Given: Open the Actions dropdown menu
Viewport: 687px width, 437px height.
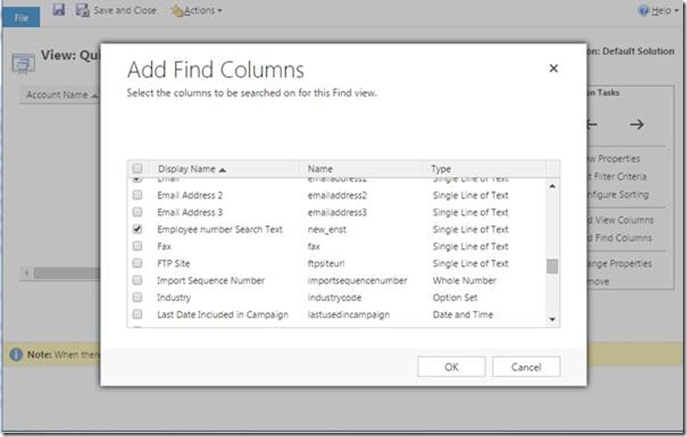Looking at the screenshot, I should click(x=196, y=10).
